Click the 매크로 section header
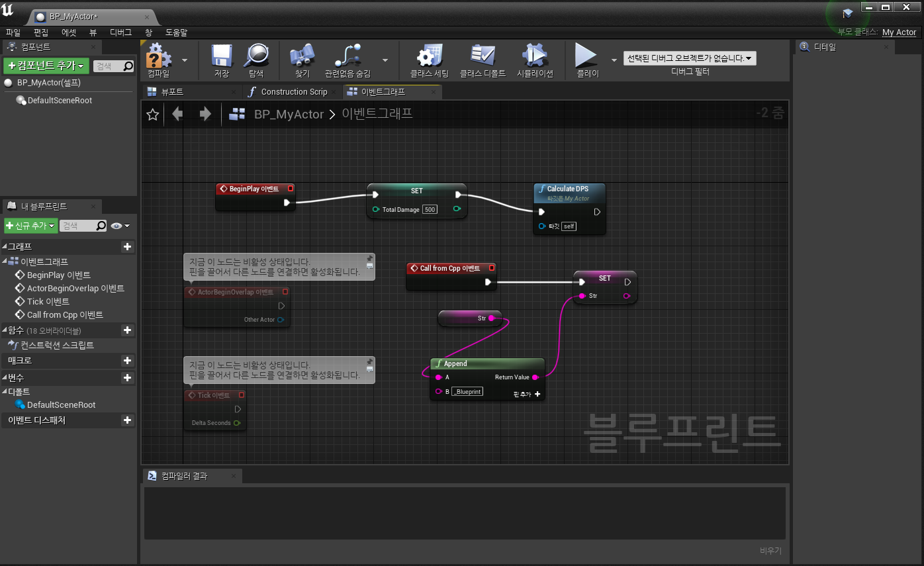The height and width of the screenshot is (566, 924). point(66,361)
